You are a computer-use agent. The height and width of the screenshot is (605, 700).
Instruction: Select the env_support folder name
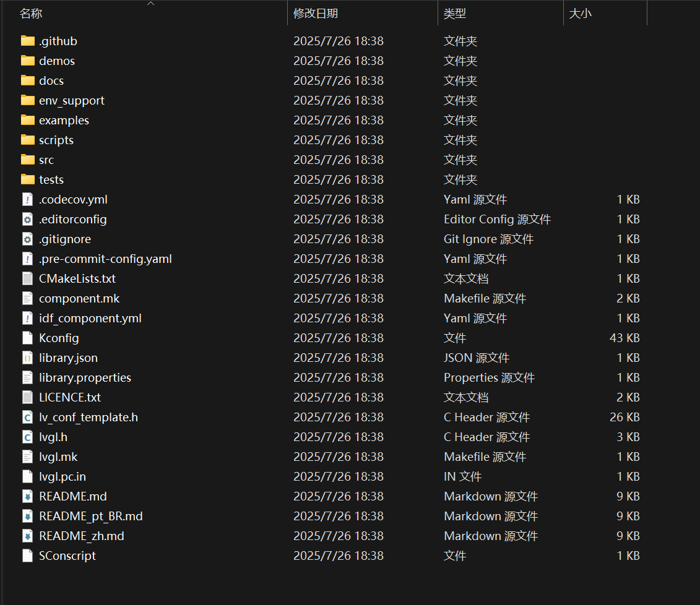[72, 100]
